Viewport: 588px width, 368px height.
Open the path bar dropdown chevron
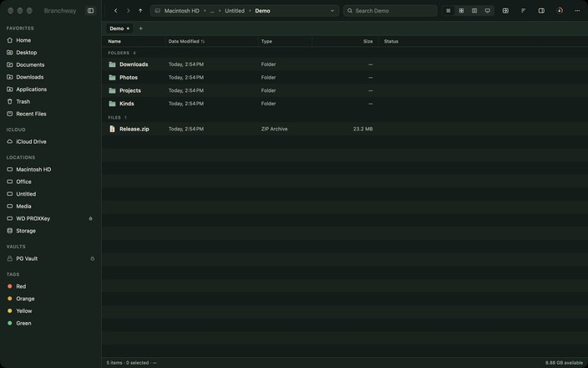[332, 11]
